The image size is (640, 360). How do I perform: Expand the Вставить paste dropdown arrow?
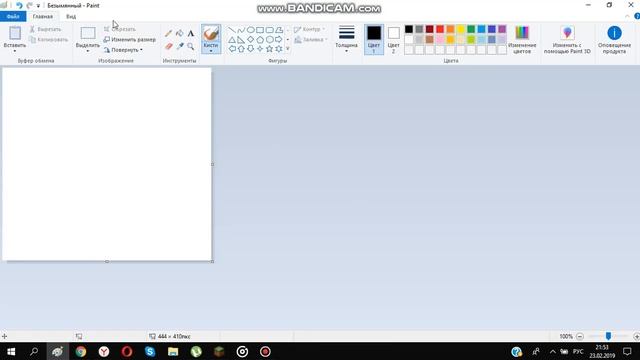tap(15, 51)
